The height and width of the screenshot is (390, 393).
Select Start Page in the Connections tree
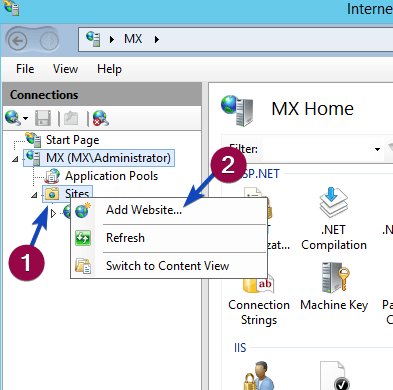pos(72,140)
